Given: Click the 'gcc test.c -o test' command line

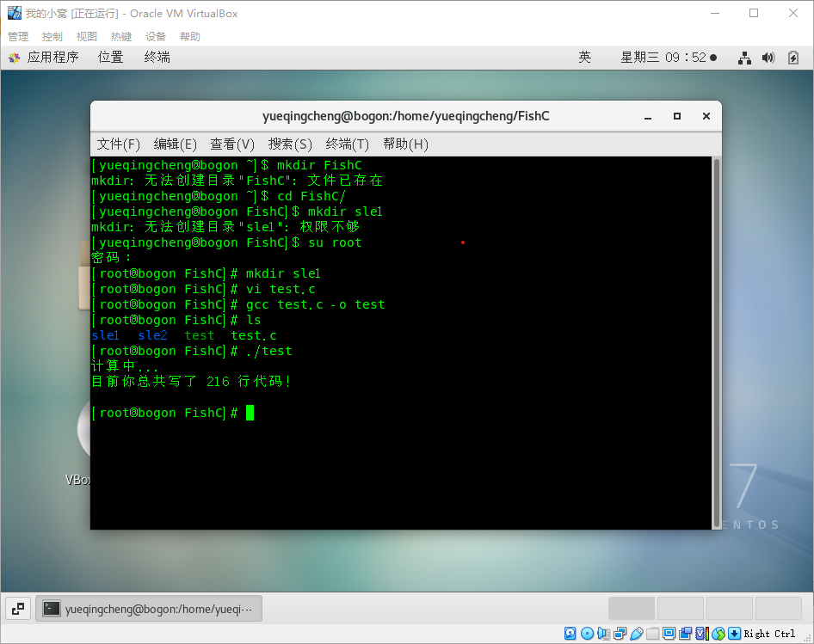Looking at the screenshot, I should (315, 304).
